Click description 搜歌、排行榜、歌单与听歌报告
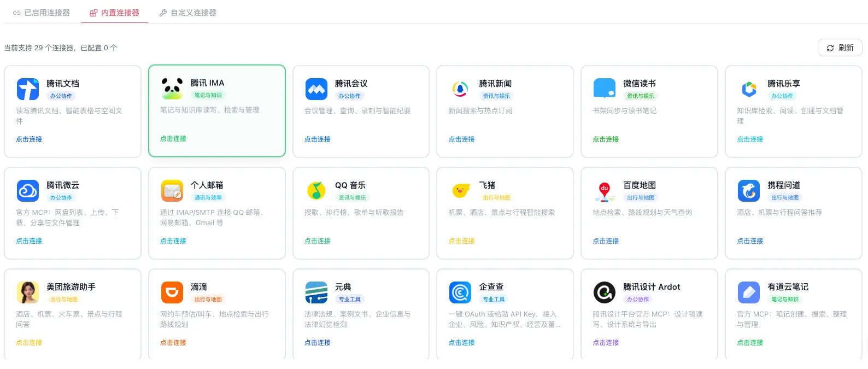This screenshot has height=369, width=868. [x=354, y=213]
